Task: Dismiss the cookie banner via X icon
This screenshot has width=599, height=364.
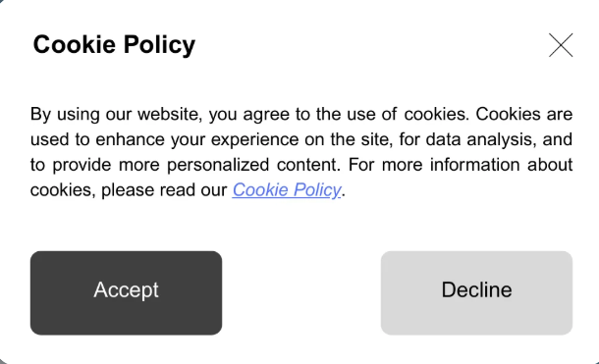Action: (x=561, y=45)
